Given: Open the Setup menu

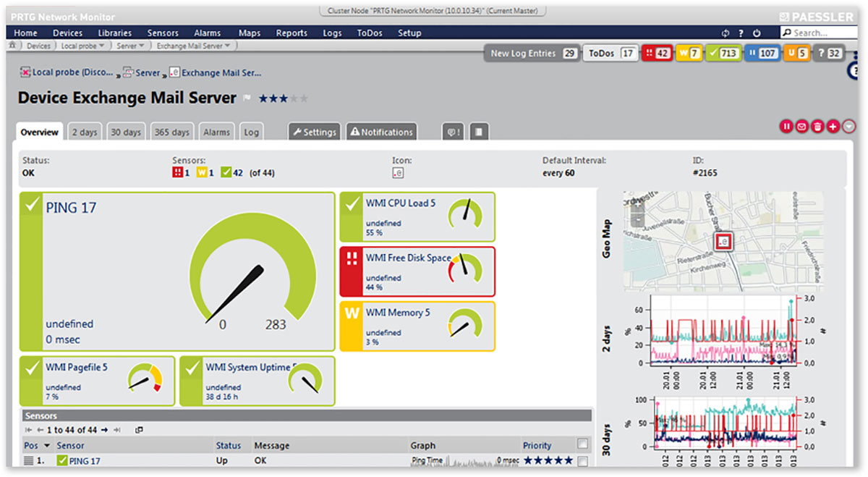Looking at the screenshot, I should click(409, 33).
